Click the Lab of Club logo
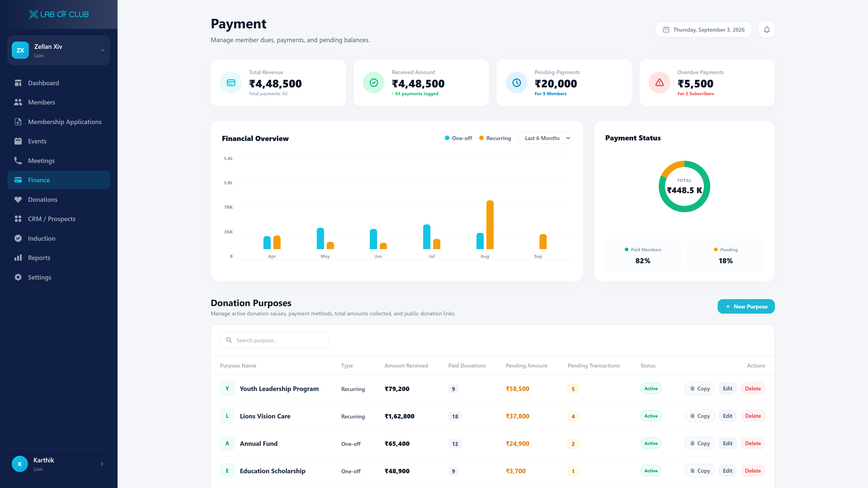 tap(59, 14)
